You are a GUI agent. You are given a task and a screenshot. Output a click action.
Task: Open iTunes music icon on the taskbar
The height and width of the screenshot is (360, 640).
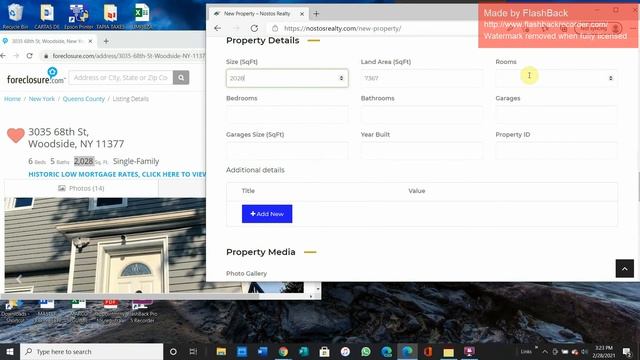point(345,351)
